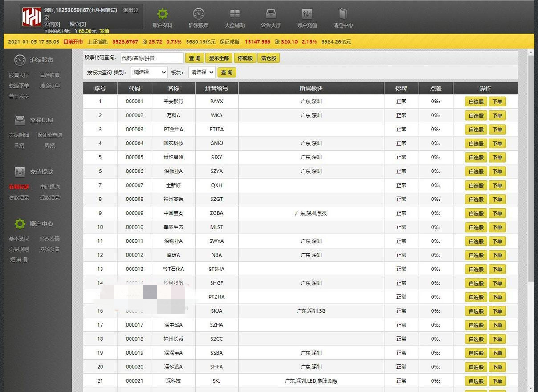Click 自选股 button for 平安银行

click(476, 102)
